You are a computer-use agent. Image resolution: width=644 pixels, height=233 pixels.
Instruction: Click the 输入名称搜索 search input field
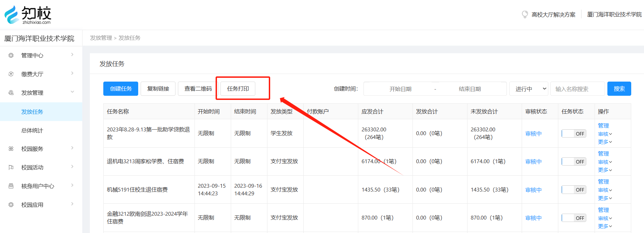click(577, 89)
